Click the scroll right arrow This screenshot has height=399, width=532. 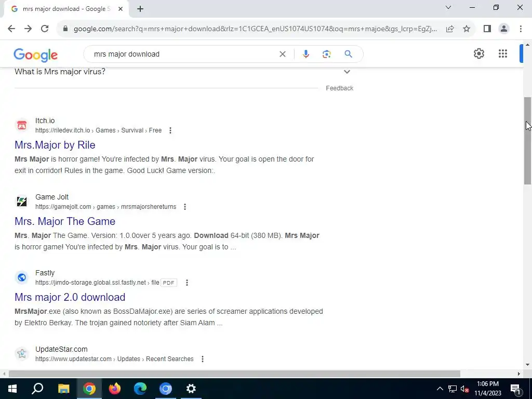[x=519, y=374]
